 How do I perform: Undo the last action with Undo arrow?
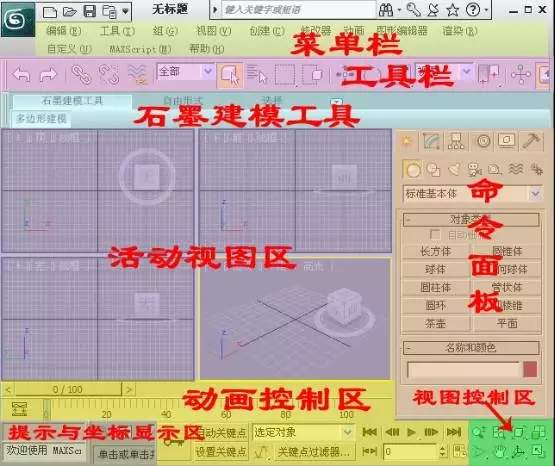coord(21,75)
